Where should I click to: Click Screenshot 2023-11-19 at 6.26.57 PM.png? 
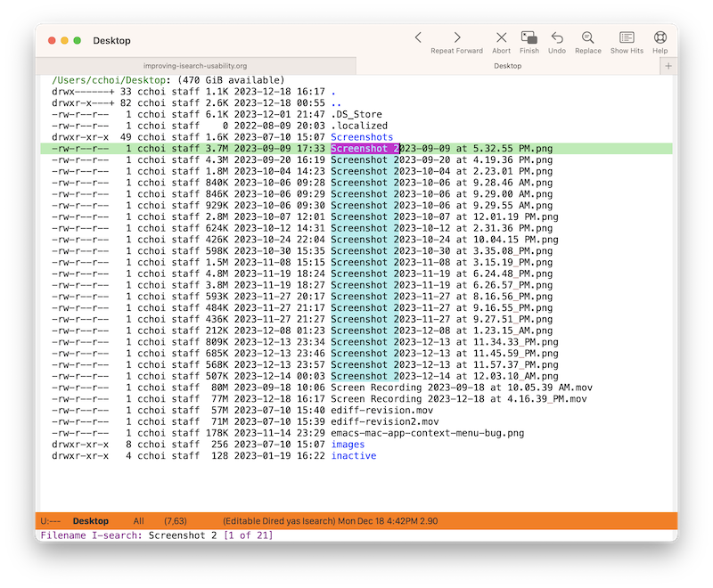tap(441, 285)
